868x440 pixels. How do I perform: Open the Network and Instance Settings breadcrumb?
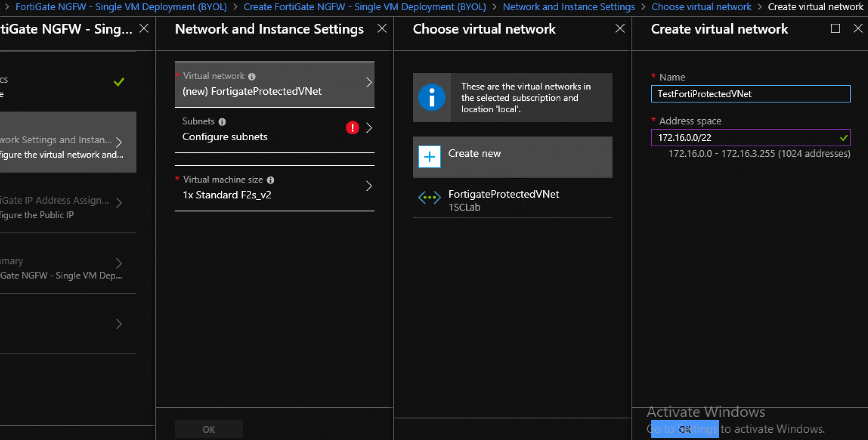coord(568,7)
